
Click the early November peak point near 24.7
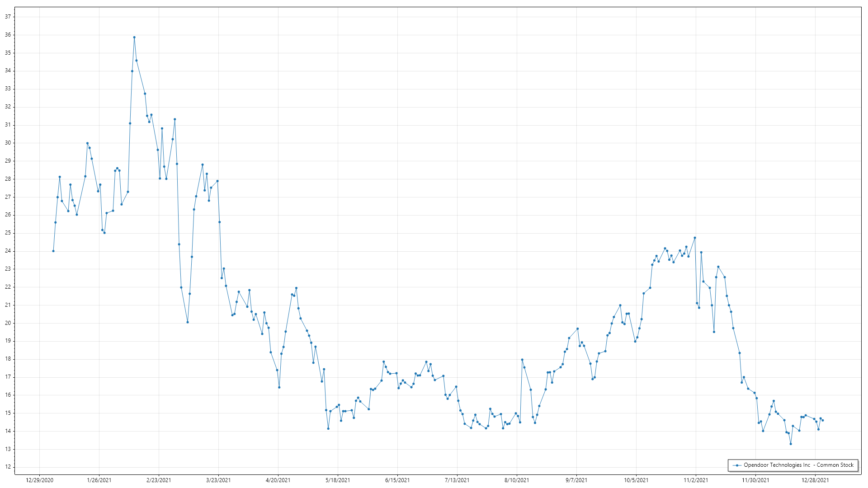[x=695, y=238]
